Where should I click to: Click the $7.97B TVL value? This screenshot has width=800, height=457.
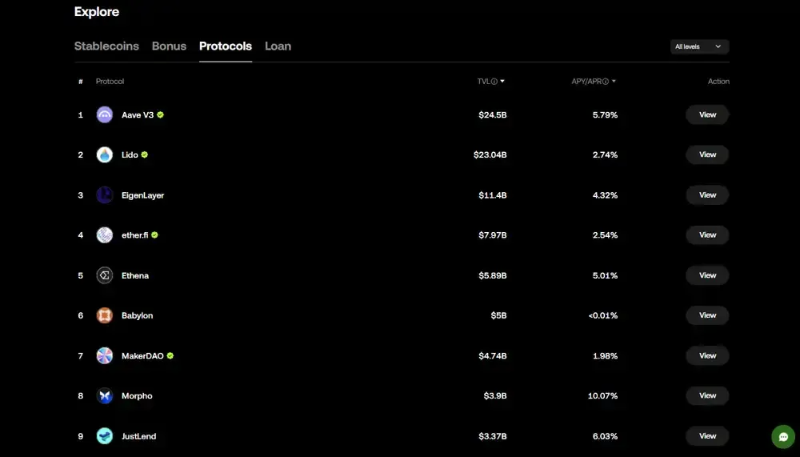pyautogui.click(x=492, y=235)
